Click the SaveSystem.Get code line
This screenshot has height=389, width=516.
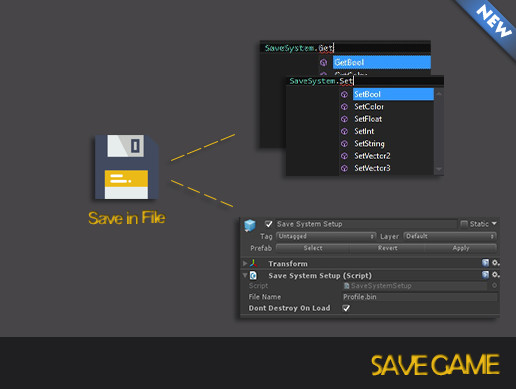click(x=345, y=48)
